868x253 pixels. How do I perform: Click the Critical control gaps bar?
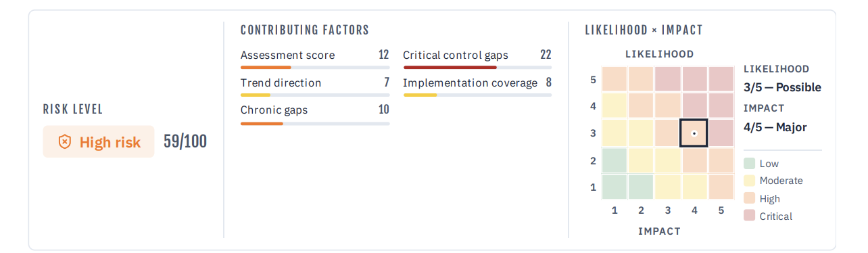point(477,68)
